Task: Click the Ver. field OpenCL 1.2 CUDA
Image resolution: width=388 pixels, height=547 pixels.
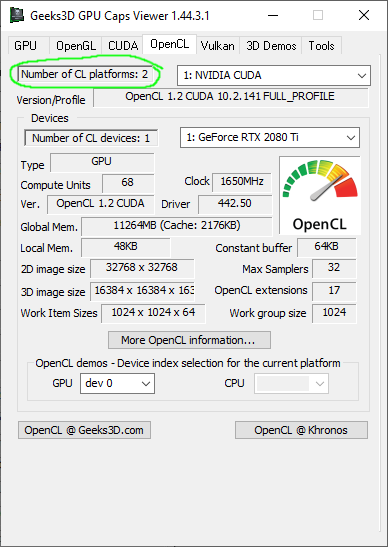Action: click(x=100, y=204)
